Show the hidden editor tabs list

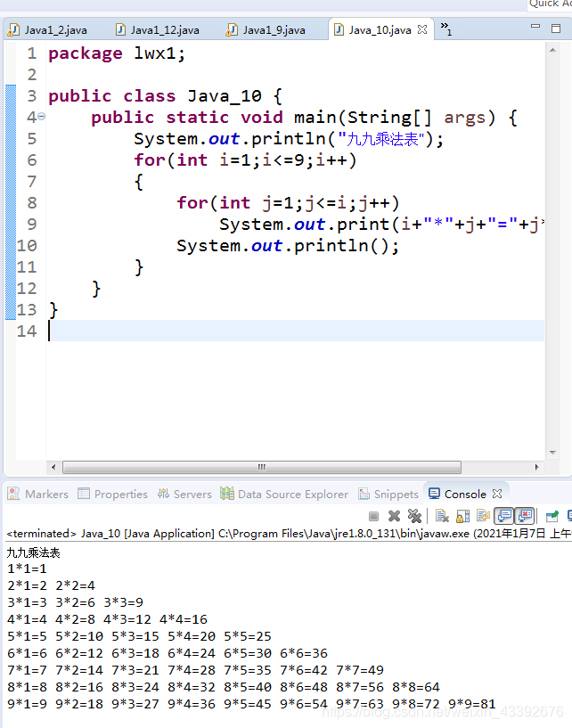pyautogui.click(x=445, y=29)
